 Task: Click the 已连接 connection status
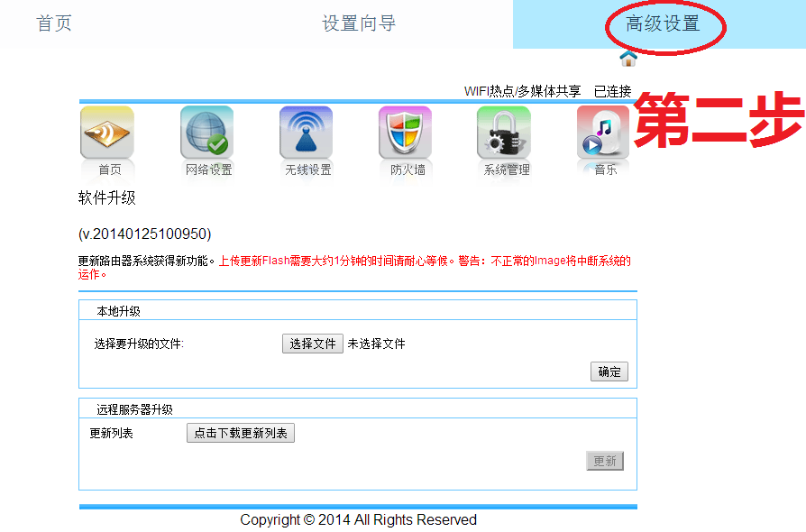[x=612, y=91]
